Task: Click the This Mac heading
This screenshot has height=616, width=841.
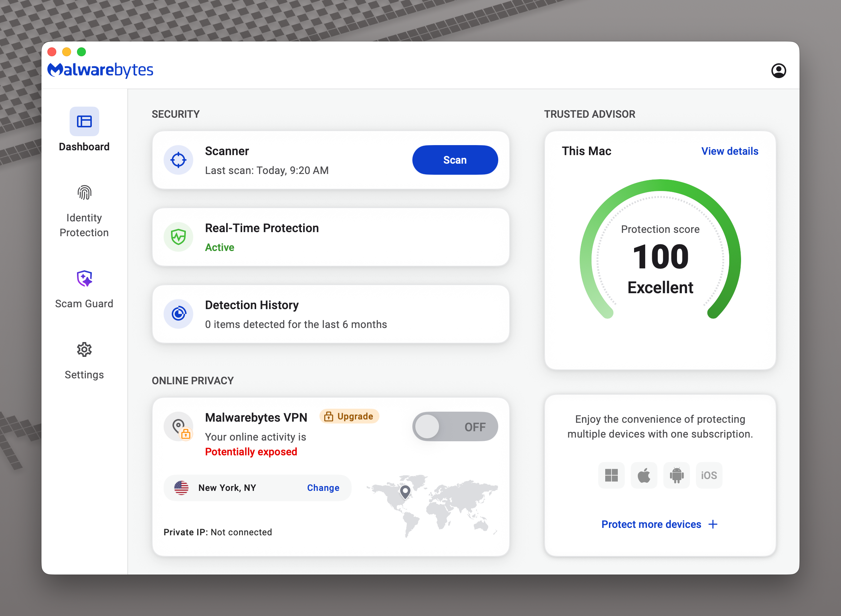Action: tap(586, 151)
